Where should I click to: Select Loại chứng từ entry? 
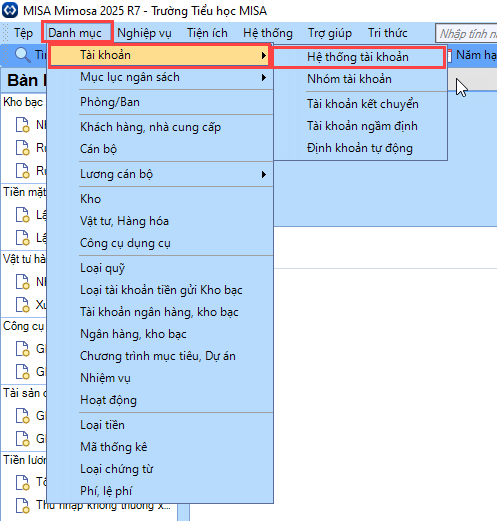pos(159,469)
